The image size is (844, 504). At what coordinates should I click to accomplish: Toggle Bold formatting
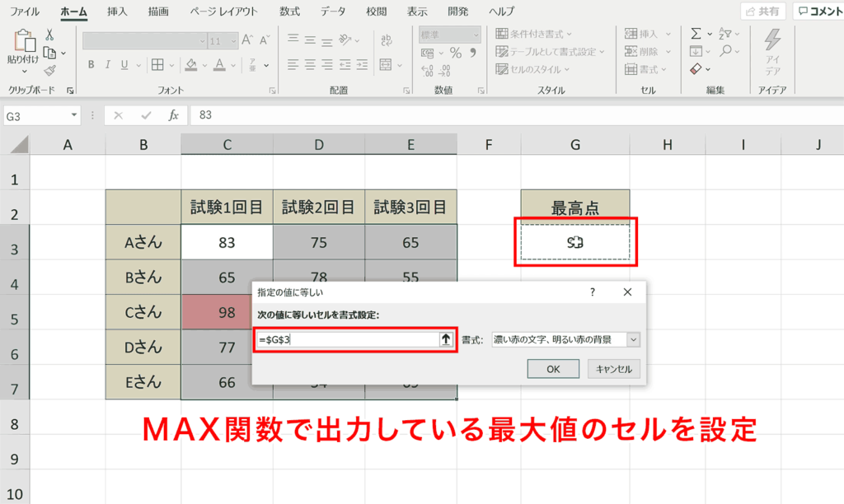tap(91, 65)
